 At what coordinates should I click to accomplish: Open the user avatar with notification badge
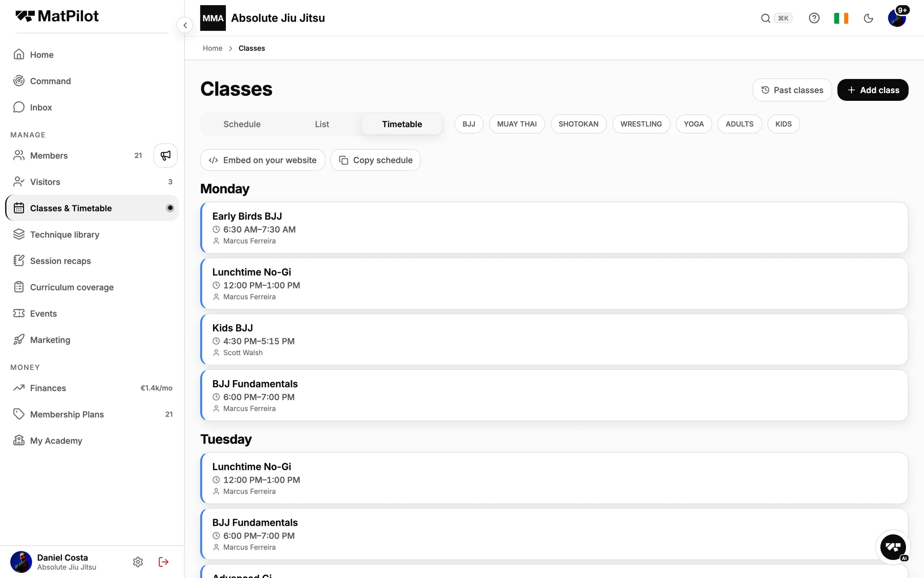tap(897, 18)
